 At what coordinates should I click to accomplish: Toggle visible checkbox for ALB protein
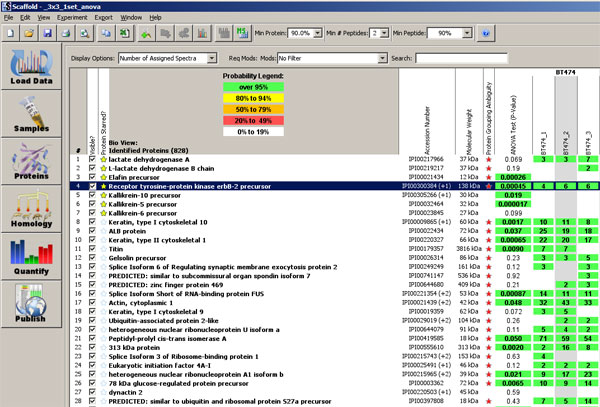(92, 231)
